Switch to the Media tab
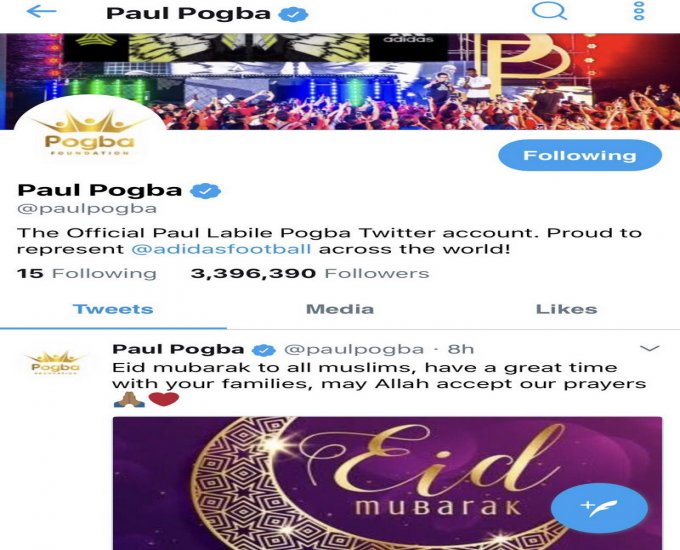Screen dimensions: 680x550 [x=340, y=309]
